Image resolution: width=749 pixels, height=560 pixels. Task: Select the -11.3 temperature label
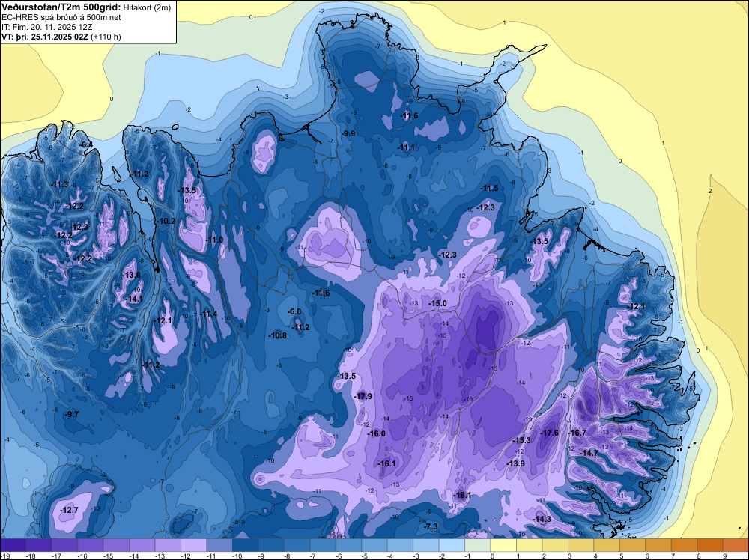(59, 185)
